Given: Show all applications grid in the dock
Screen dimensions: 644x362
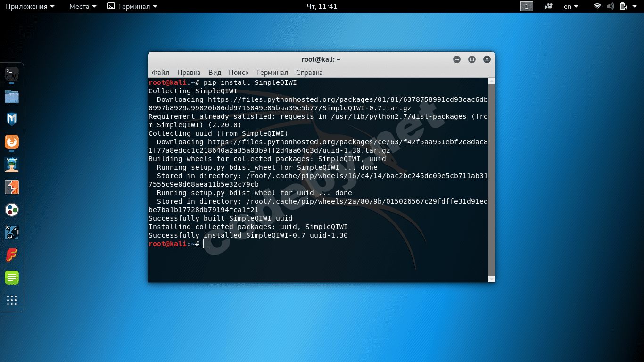Looking at the screenshot, I should pos(12,300).
